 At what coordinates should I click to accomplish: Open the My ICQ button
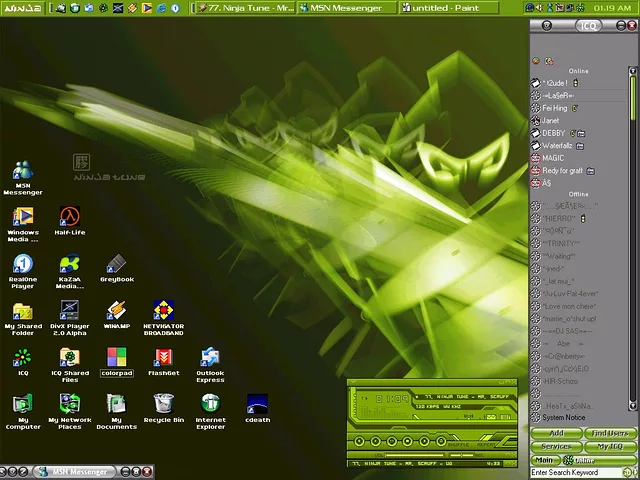(x=610, y=447)
